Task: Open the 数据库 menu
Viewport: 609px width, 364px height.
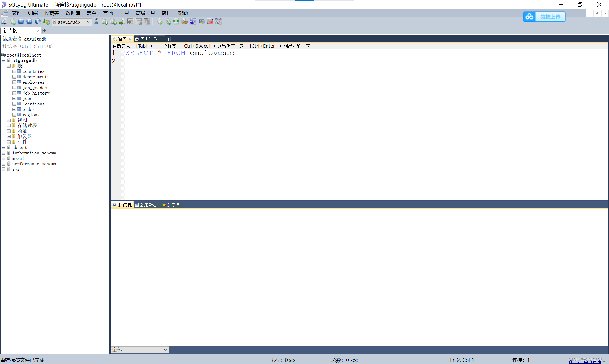Action: (x=73, y=13)
